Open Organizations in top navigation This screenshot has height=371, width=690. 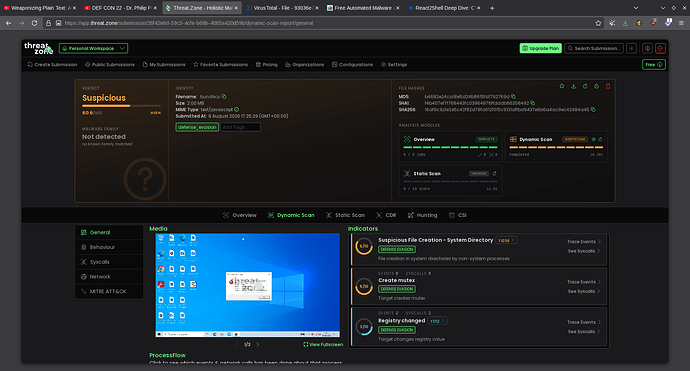(305, 65)
